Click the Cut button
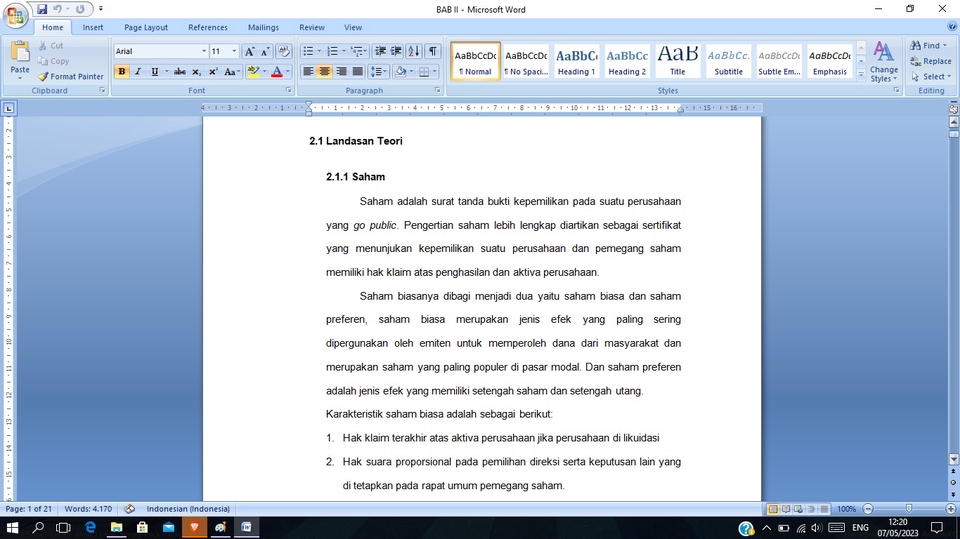The image size is (960, 539). click(x=51, y=45)
